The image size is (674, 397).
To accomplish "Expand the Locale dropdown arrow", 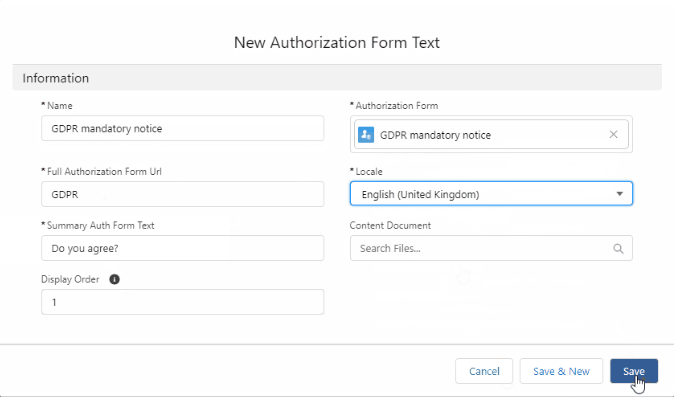I will [619, 194].
